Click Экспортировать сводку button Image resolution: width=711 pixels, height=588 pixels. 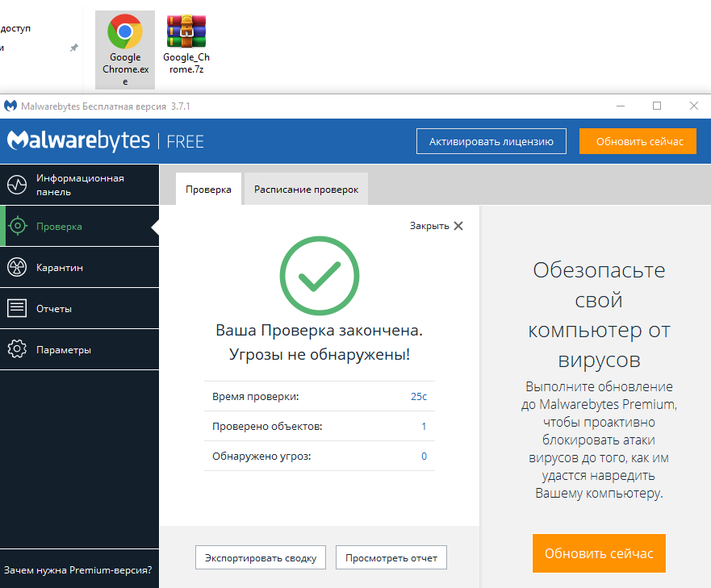pyautogui.click(x=261, y=557)
